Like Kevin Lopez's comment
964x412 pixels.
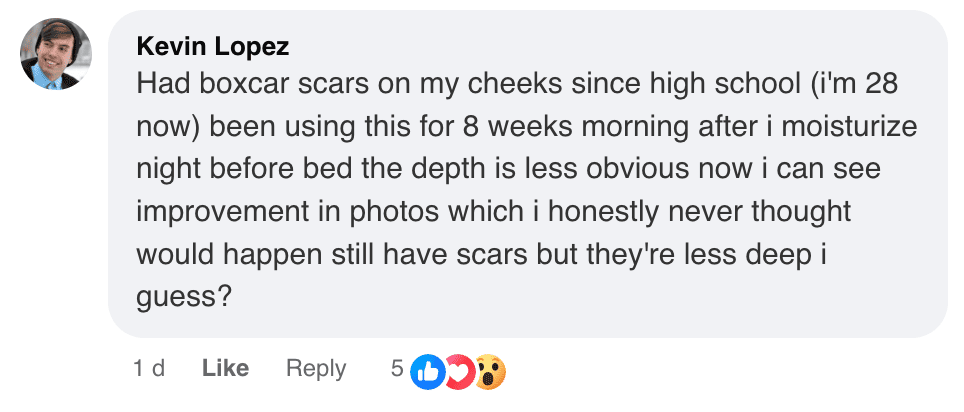pos(225,368)
